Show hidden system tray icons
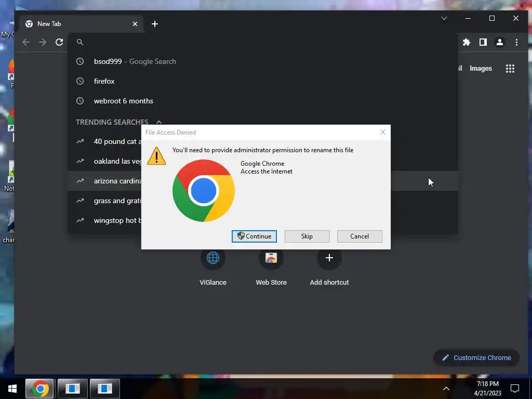 (446, 389)
